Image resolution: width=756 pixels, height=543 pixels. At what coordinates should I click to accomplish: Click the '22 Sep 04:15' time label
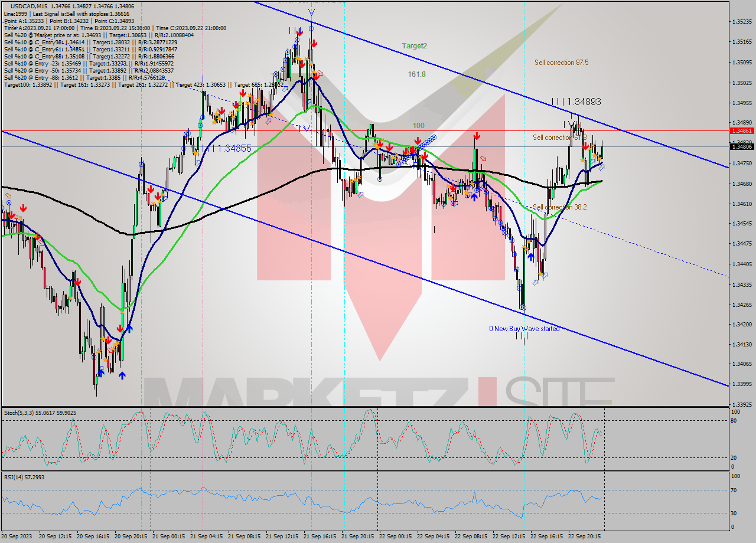coord(434,537)
